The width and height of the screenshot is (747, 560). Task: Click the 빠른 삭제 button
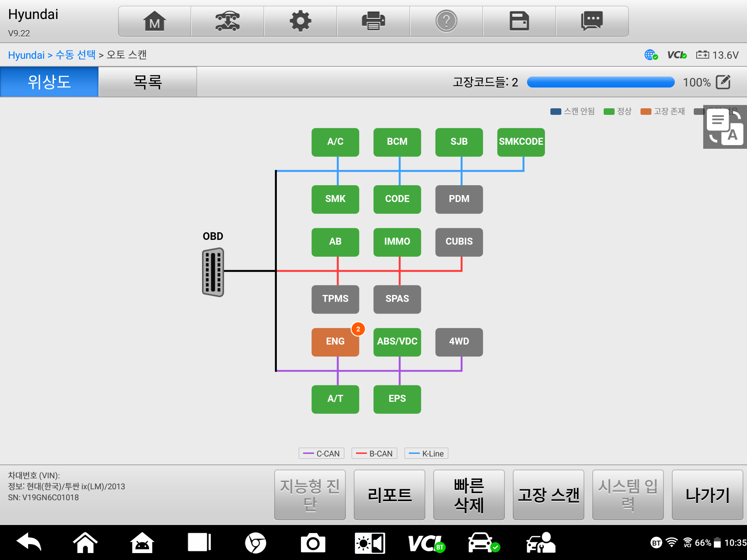[x=469, y=495]
